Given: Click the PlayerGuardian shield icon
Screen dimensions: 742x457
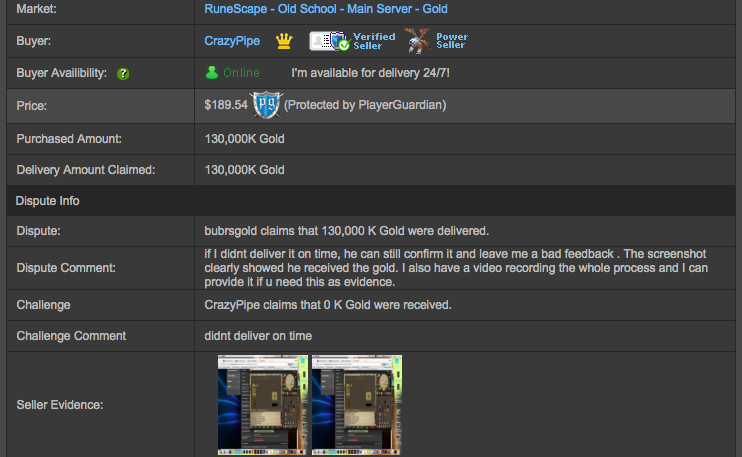Looking at the screenshot, I should coord(266,105).
